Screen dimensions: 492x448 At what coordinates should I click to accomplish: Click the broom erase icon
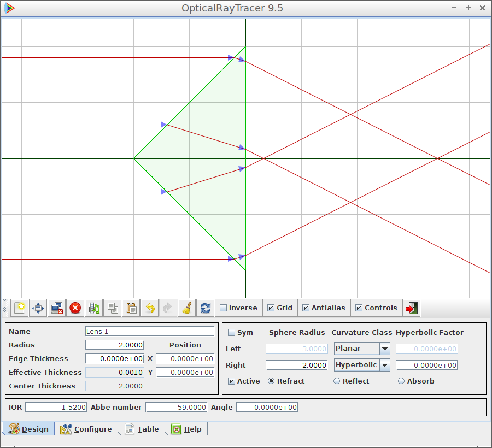tap(187, 308)
